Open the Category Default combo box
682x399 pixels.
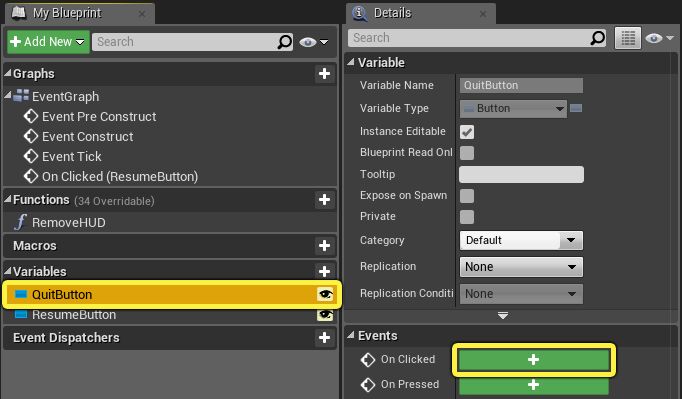521,240
